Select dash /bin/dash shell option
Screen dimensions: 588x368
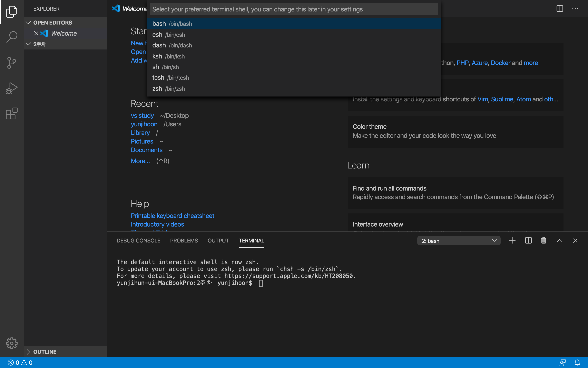pyautogui.click(x=294, y=45)
